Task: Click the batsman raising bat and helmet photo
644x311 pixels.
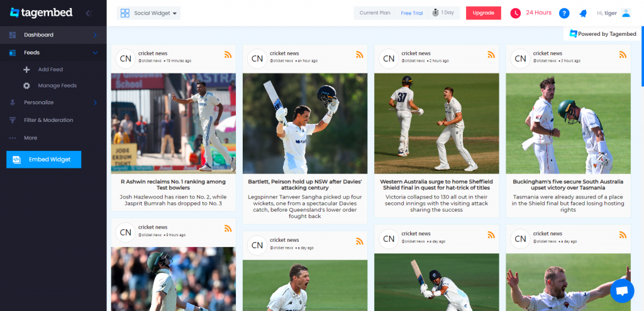Action: 305,124
